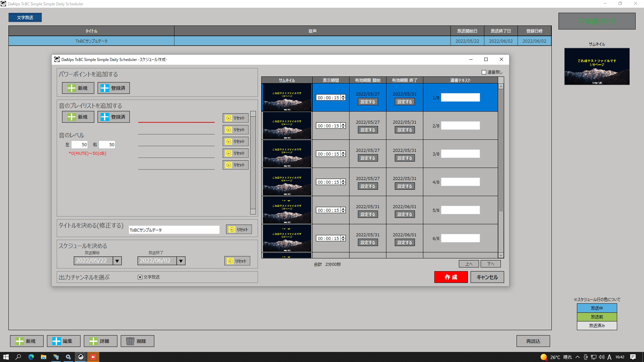This screenshot has width=644, height=362.
Task: Click 放送終了日 column header
Action: pos(501,31)
